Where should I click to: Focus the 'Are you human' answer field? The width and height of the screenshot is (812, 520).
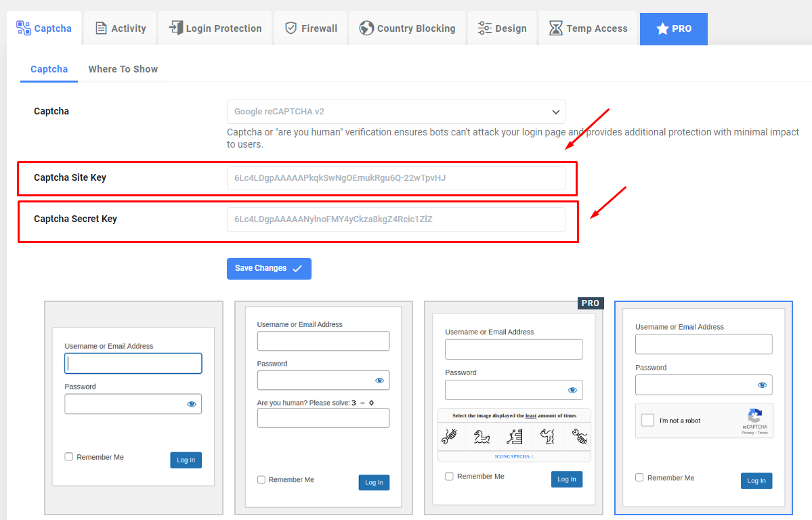[323, 418]
